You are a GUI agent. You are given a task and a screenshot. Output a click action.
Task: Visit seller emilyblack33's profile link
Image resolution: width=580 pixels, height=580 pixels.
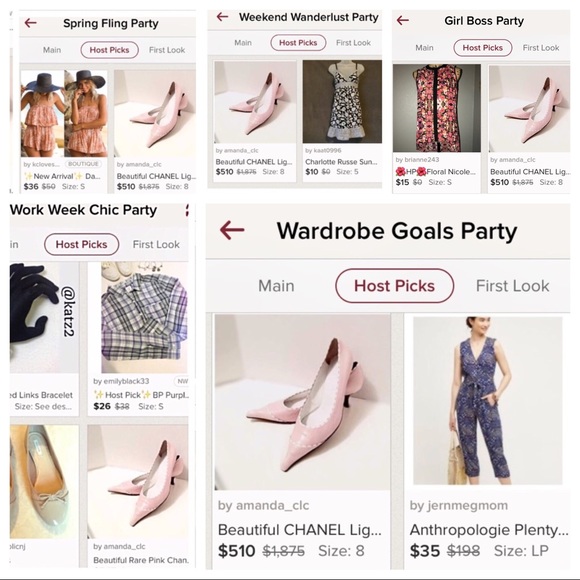click(121, 381)
